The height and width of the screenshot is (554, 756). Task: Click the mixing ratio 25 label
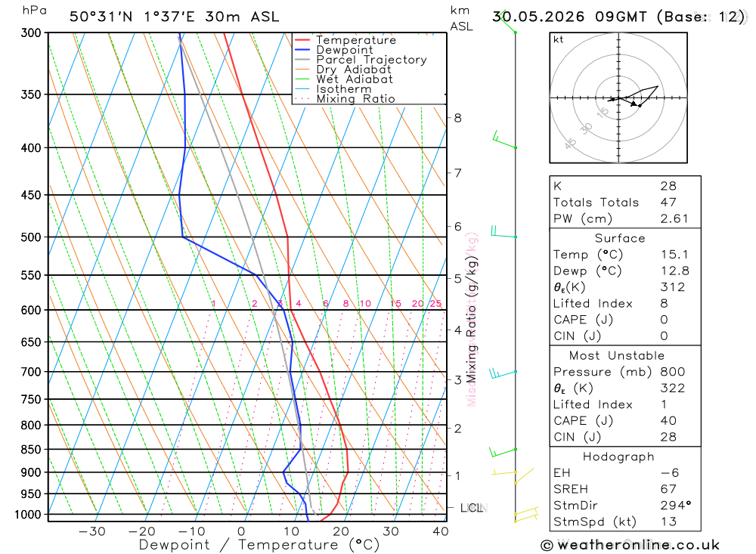pos(436,303)
